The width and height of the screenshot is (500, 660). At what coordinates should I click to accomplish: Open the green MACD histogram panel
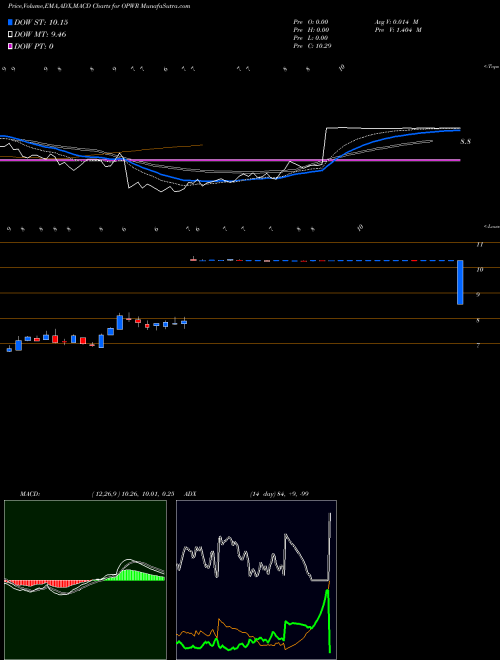tap(85, 580)
